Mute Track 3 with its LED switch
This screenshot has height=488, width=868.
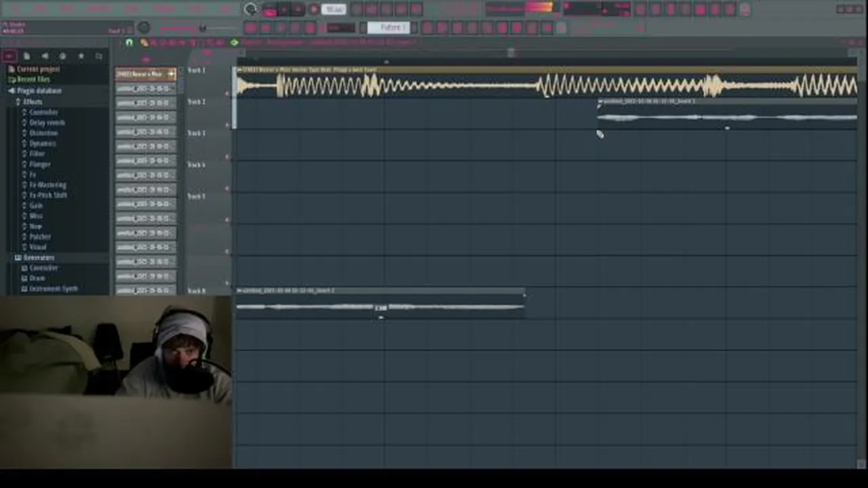pyautogui.click(x=228, y=157)
